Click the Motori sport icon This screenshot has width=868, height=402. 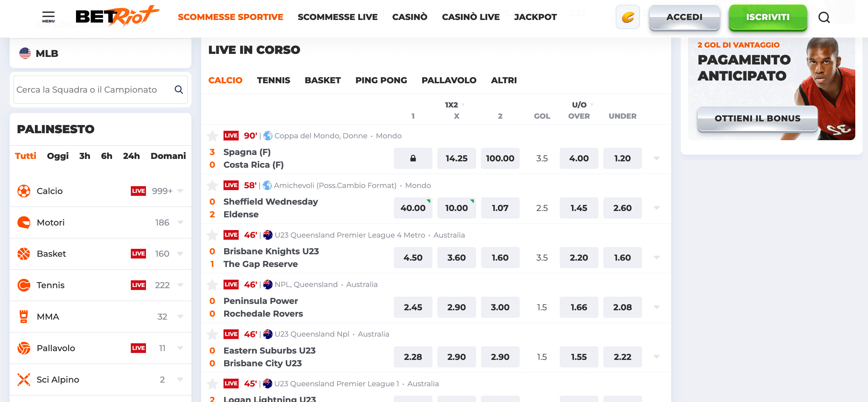click(24, 222)
